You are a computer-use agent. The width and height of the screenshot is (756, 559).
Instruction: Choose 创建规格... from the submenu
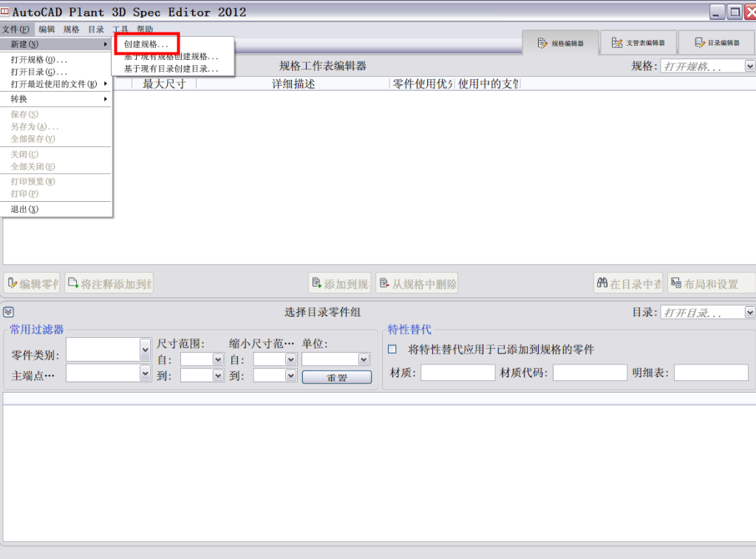[x=146, y=44]
